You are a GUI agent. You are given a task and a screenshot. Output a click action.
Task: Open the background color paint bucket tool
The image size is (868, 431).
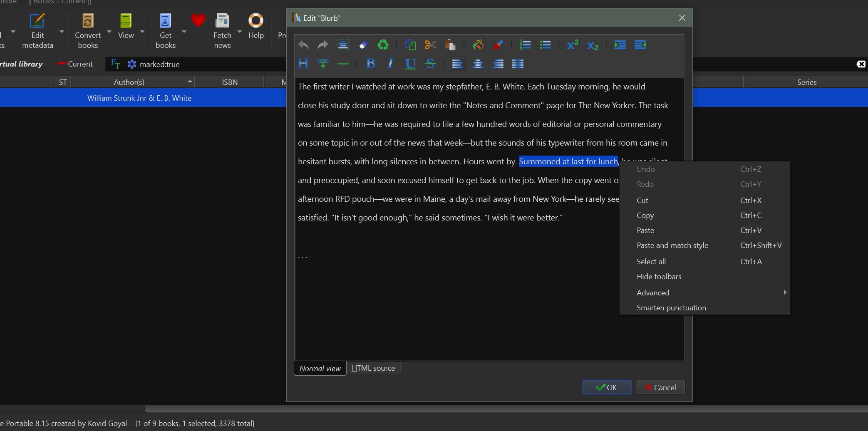coord(478,45)
